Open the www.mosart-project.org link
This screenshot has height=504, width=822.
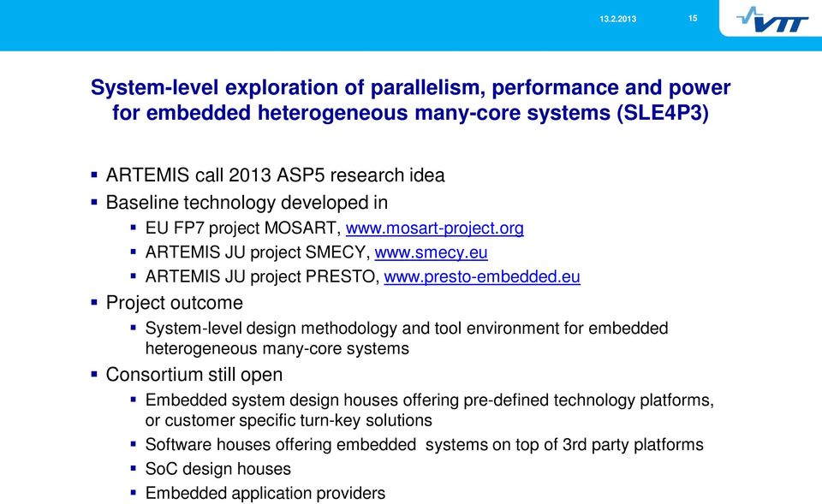coord(435,228)
